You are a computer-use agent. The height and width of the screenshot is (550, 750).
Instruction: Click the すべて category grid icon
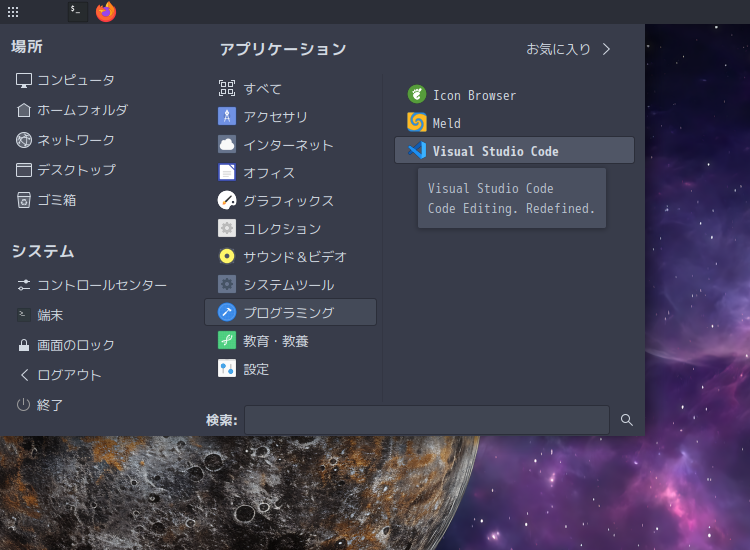click(x=227, y=88)
